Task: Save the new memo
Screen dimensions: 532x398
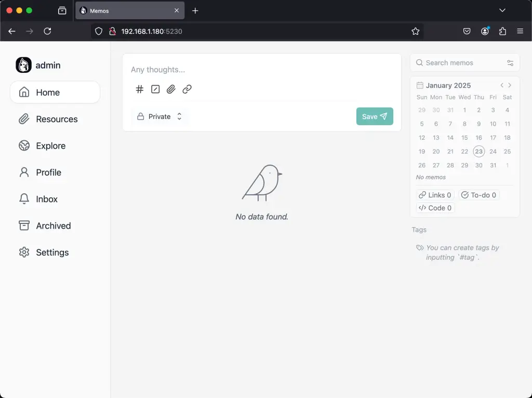Action: [x=374, y=116]
